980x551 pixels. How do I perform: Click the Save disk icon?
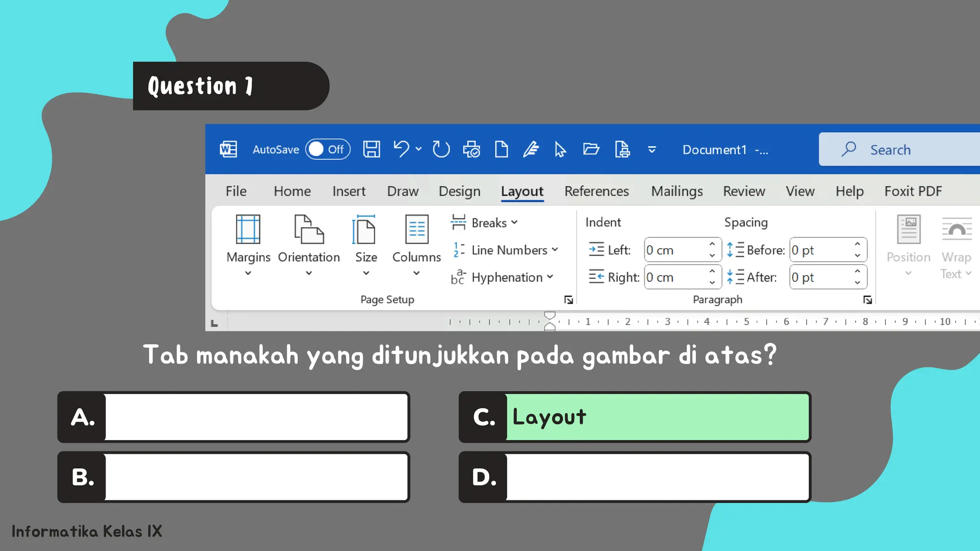371,150
